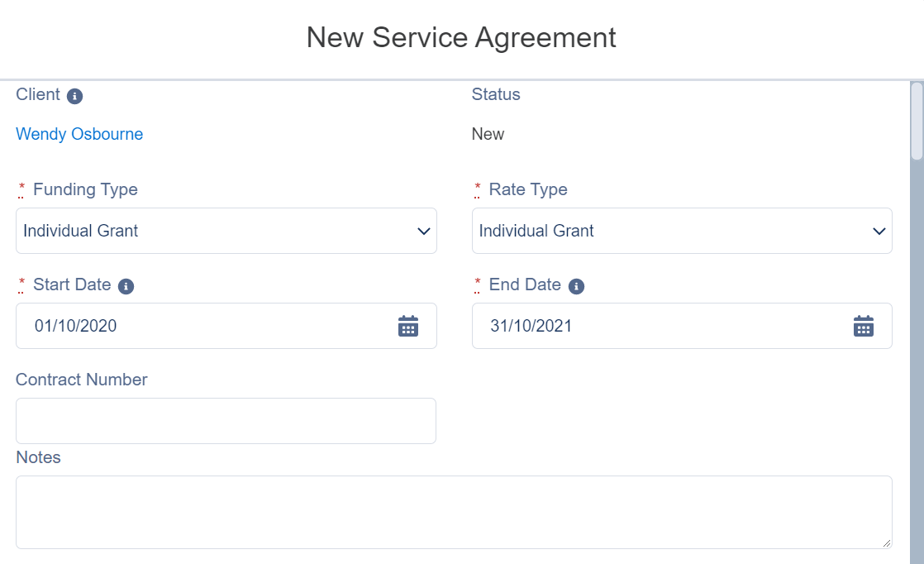
Task: Expand the Funding Type dropdown
Action: [226, 231]
